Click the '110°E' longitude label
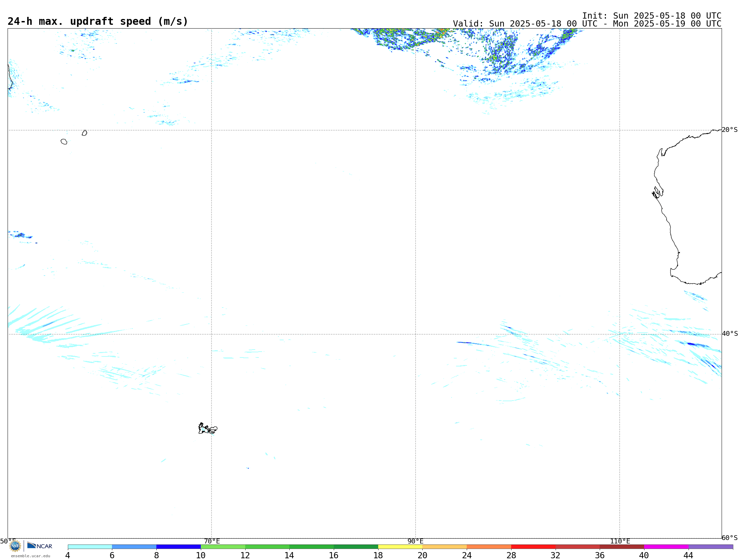Screen dimensions: 744x560 point(620,541)
